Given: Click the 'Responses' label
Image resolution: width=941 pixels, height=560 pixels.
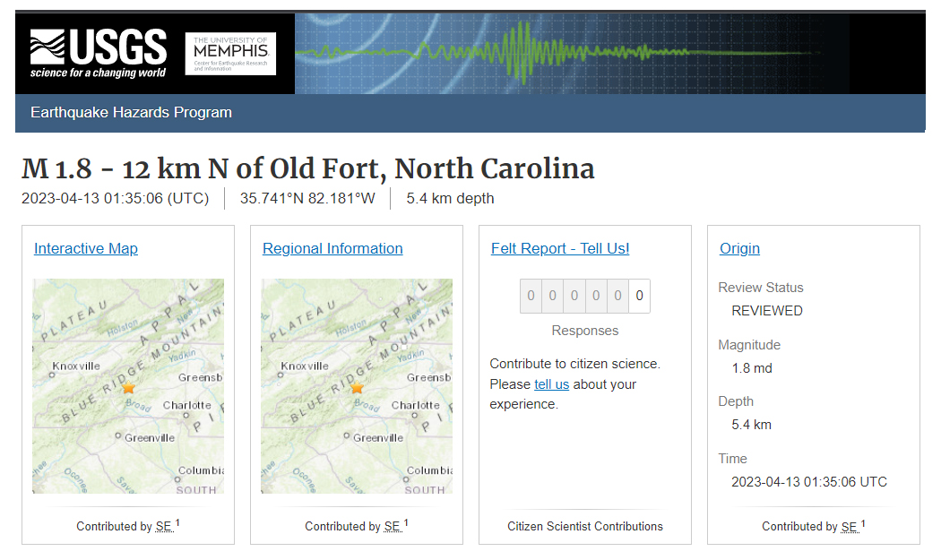Looking at the screenshot, I should [585, 331].
